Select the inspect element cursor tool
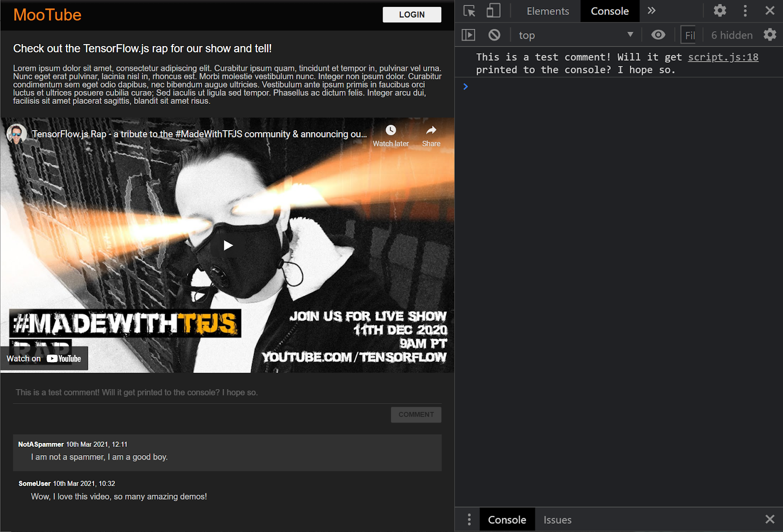 tap(469, 10)
